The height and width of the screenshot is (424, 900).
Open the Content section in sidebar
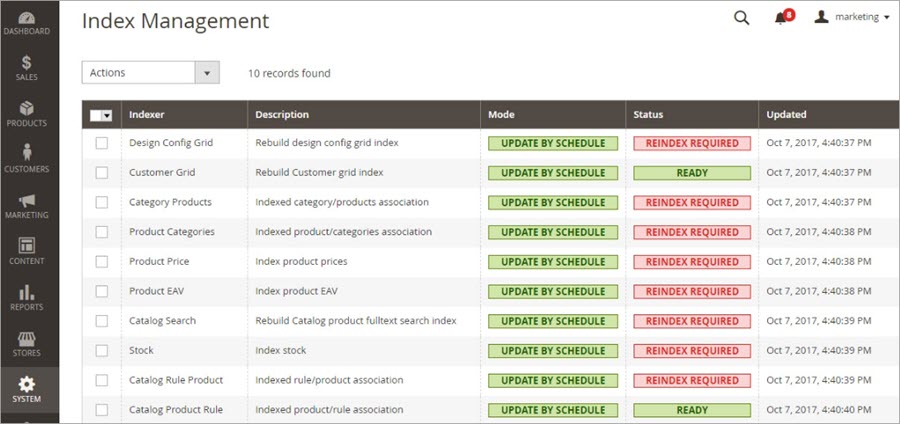pyautogui.click(x=27, y=251)
